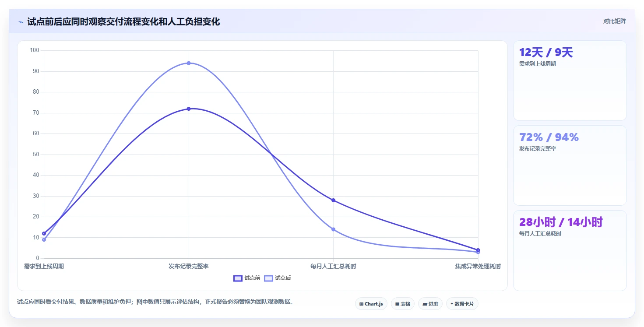Click the y-axis label 100
The height and width of the screenshot is (327, 644).
(x=35, y=50)
